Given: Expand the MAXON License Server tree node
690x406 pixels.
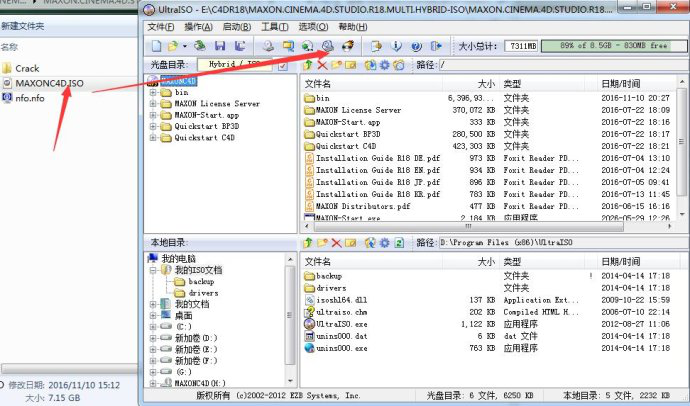Looking at the screenshot, I should point(153,104).
